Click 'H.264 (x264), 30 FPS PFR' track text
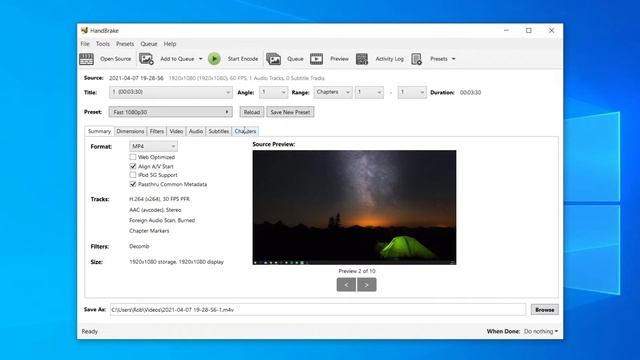640x360 pixels. click(x=159, y=199)
